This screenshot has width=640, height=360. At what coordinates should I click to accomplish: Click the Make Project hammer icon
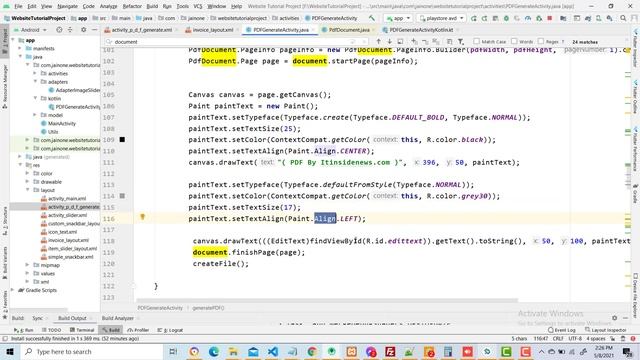[x=372, y=18]
